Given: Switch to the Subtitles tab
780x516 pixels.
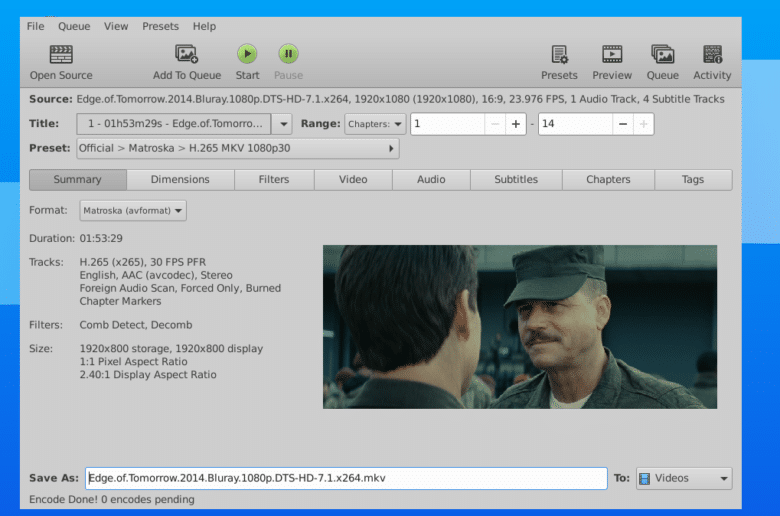Looking at the screenshot, I should point(516,180).
